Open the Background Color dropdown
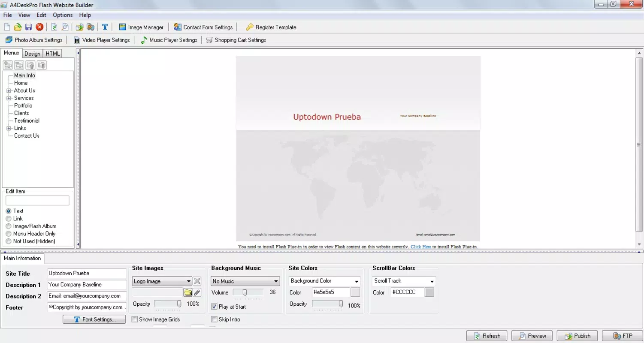This screenshot has width=644, height=343. 325,281
